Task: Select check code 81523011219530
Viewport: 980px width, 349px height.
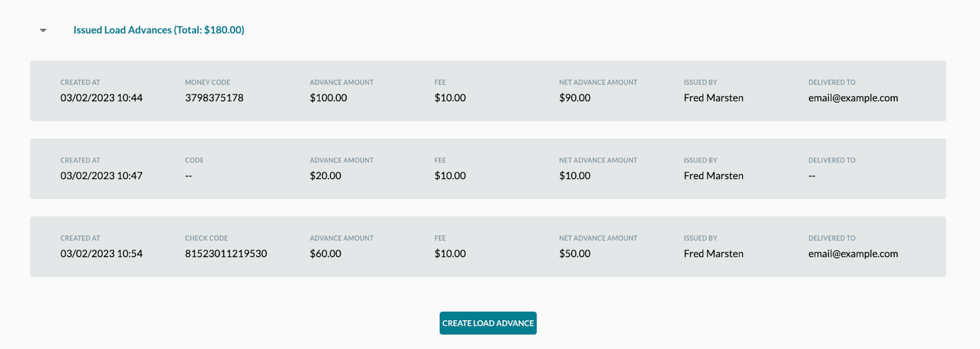Action: (x=226, y=253)
